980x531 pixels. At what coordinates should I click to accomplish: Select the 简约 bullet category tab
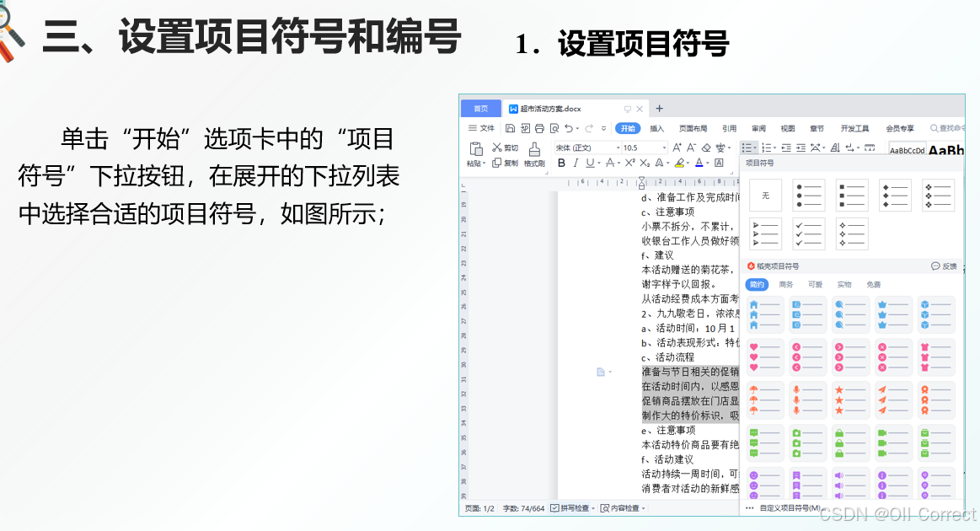pos(757,284)
